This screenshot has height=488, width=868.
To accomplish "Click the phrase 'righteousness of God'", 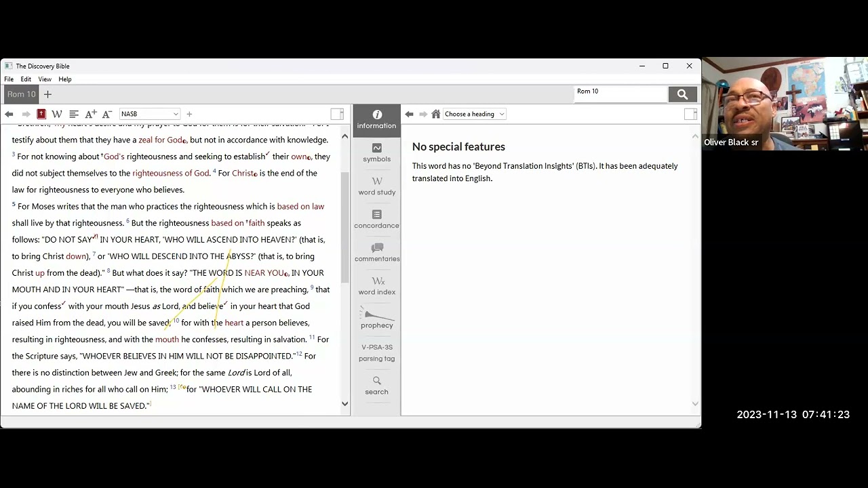I will click(x=171, y=173).
